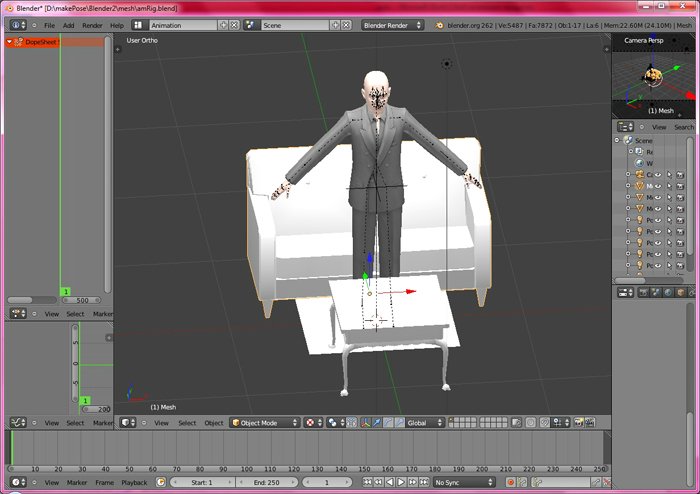Click the Select menu in 3D view header
The height and width of the screenshot is (494, 700).
coord(187,423)
